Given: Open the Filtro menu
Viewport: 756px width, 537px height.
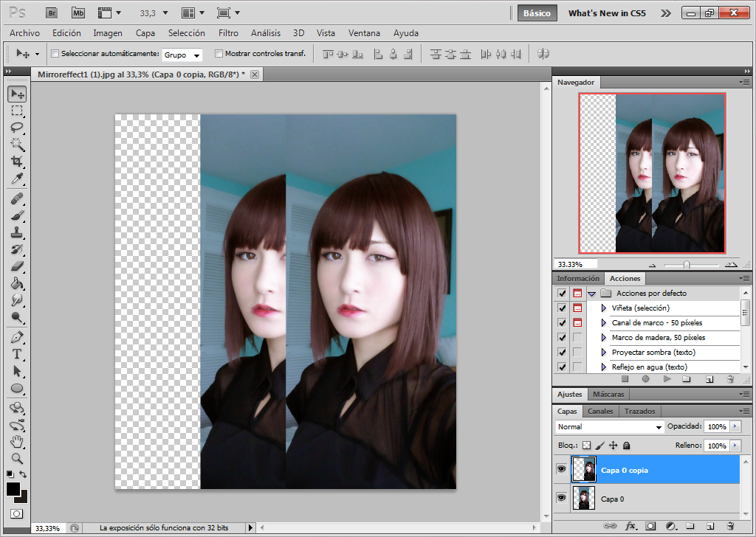Looking at the screenshot, I should (228, 33).
